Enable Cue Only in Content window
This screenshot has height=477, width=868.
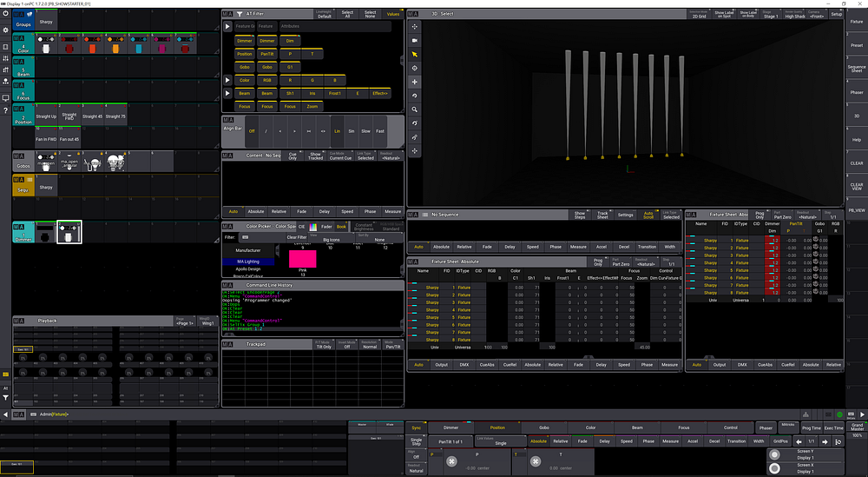pyautogui.click(x=293, y=156)
